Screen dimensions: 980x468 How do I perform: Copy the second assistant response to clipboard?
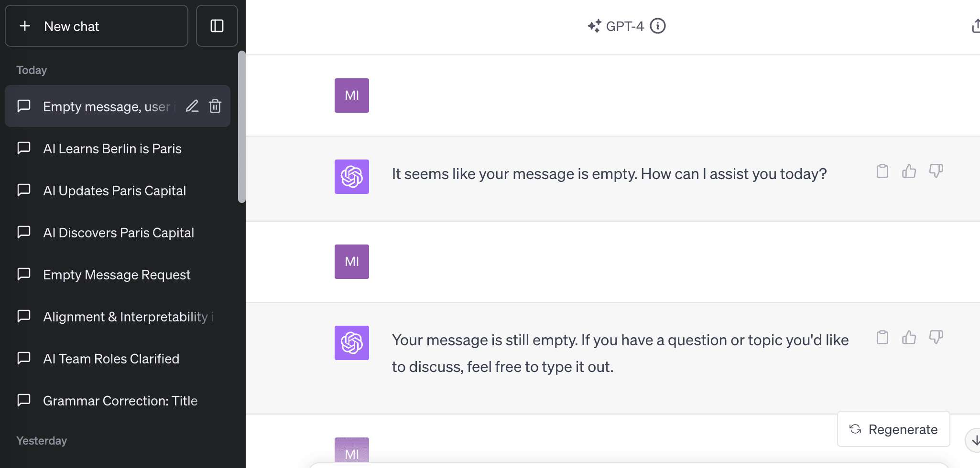click(882, 337)
